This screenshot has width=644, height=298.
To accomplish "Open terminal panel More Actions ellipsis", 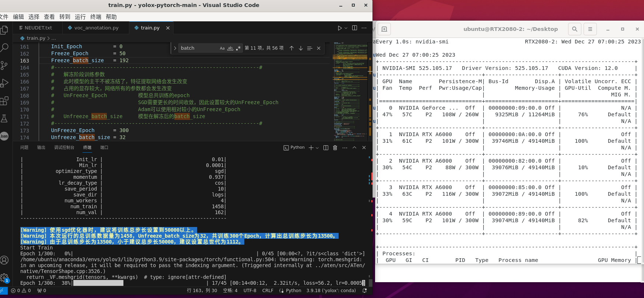I will 345,148.
